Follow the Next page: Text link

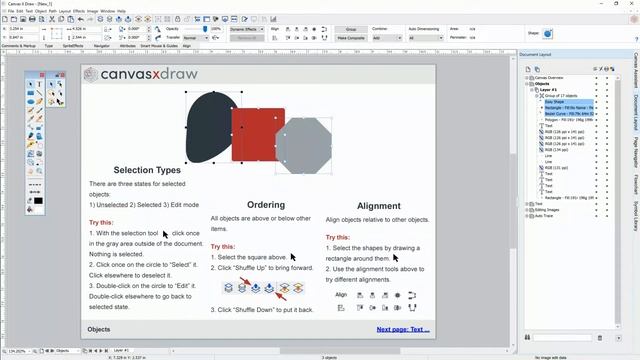(x=403, y=329)
